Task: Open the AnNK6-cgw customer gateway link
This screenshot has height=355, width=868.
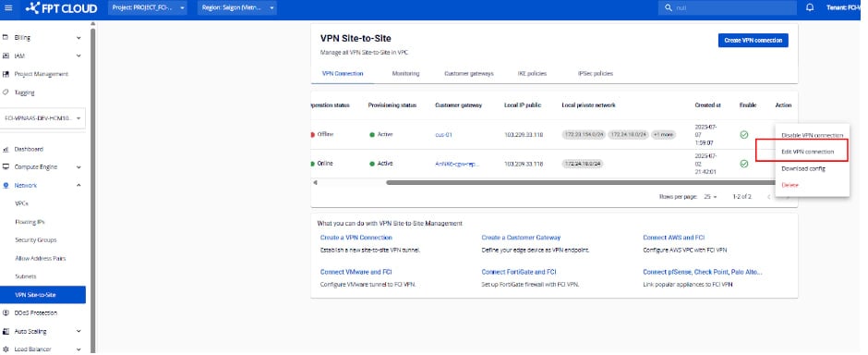Action: [x=457, y=164]
